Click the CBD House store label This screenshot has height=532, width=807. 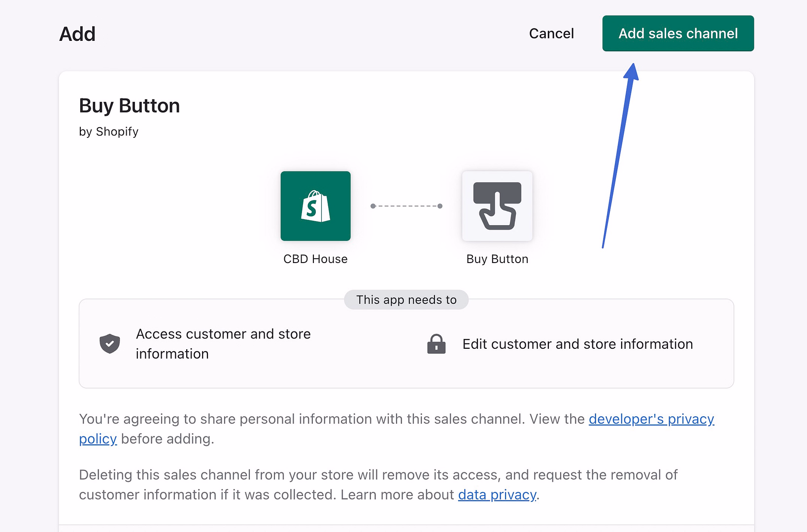click(x=315, y=258)
